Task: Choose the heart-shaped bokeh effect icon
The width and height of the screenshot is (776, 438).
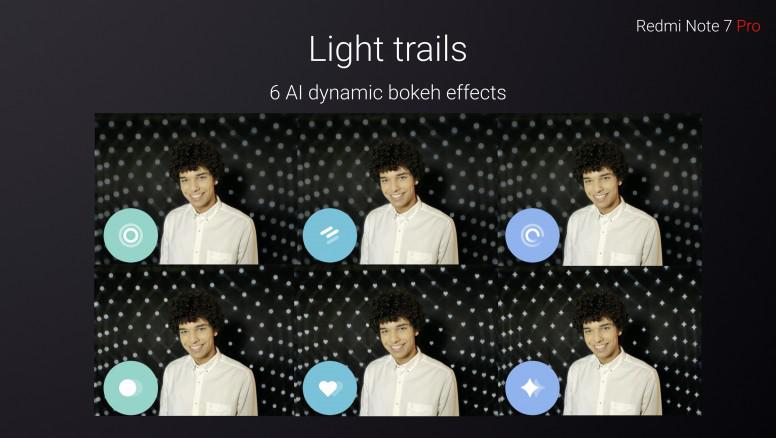Action: (x=330, y=388)
